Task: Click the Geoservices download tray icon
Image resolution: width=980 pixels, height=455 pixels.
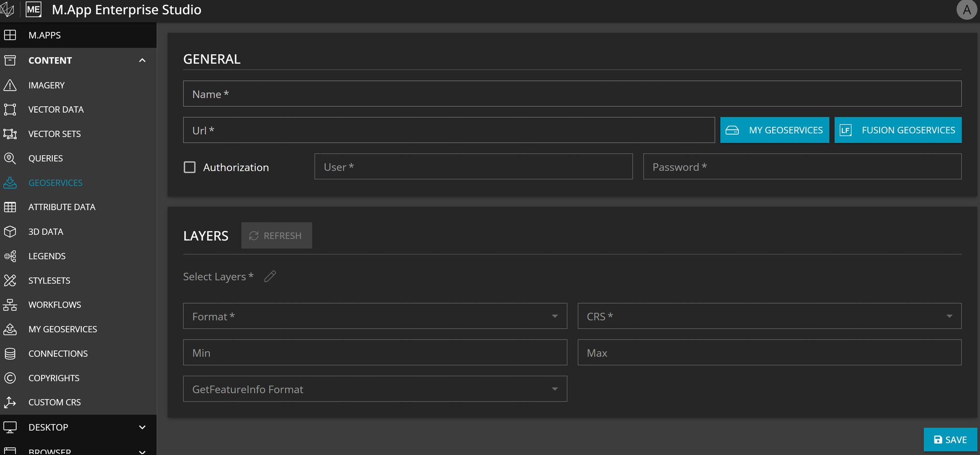Action: coord(10,183)
